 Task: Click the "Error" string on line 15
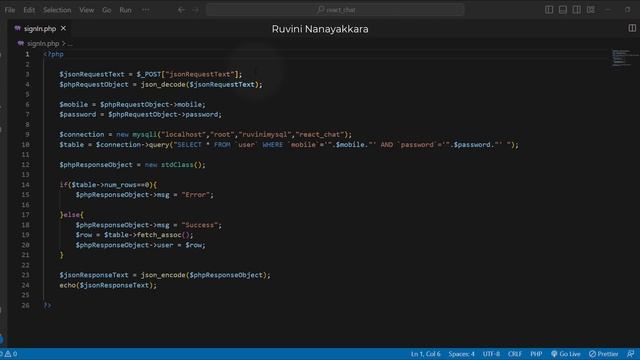196,195
